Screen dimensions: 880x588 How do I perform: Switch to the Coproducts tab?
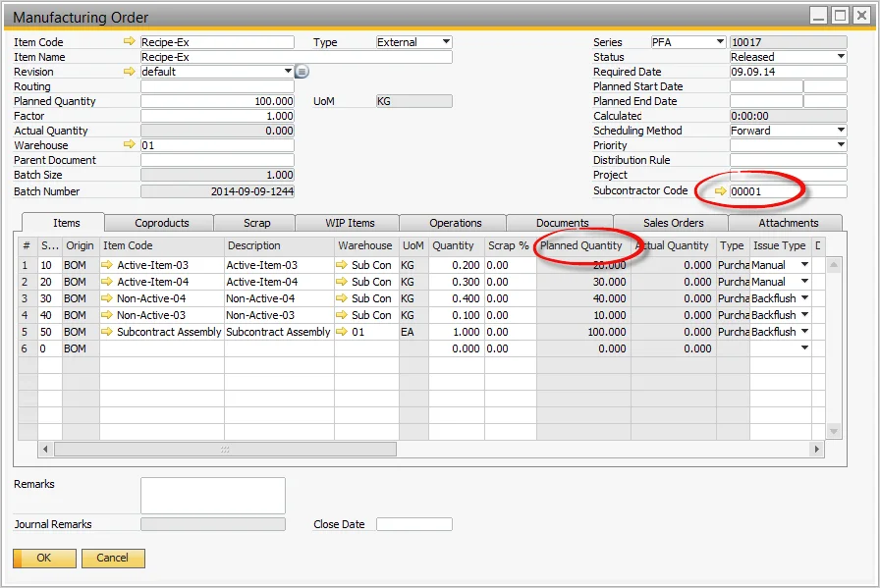162,223
